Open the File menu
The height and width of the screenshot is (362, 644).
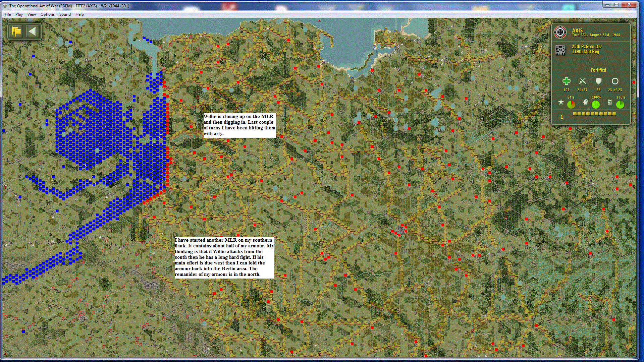tap(8, 14)
